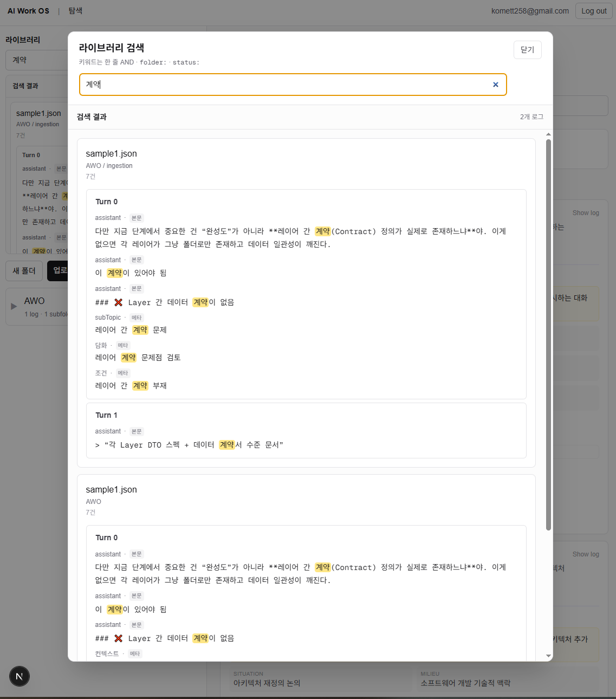The image size is (616, 699).
Task: Select Turn 1 card in first result
Action: [306, 430]
